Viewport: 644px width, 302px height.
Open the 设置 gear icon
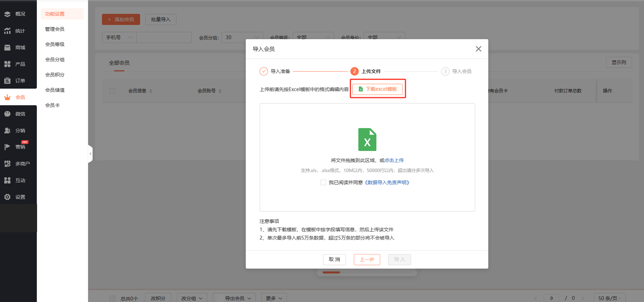[7, 197]
